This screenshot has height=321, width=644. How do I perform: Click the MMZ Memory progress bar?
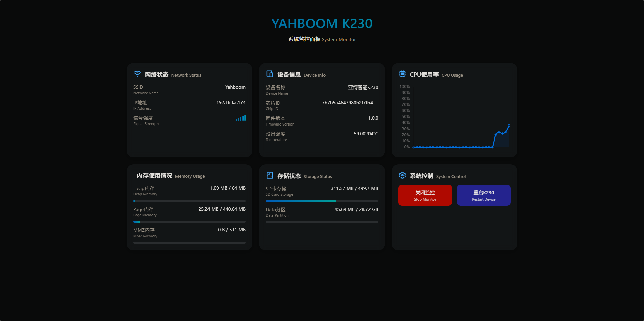(x=189, y=243)
